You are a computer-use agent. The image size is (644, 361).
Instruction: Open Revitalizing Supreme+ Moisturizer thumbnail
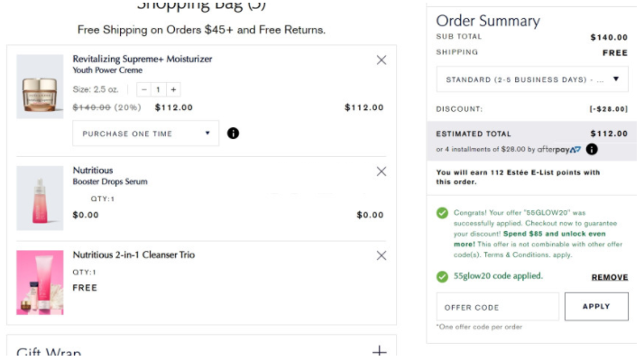coord(40,87)
